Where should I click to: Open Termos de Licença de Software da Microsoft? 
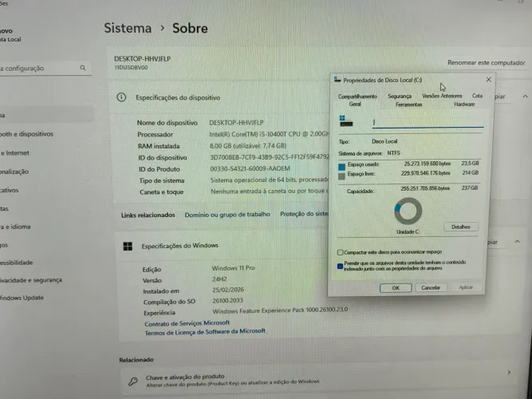point(205,332)
